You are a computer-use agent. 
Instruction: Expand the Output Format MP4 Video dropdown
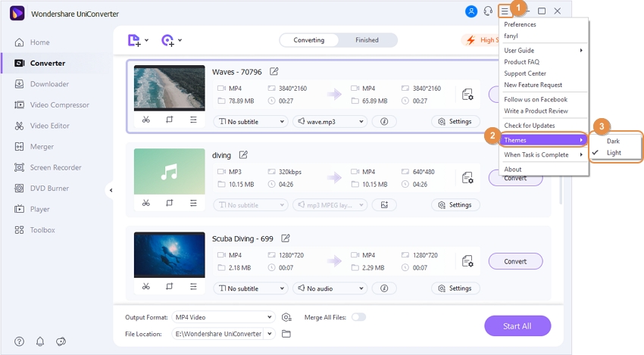click(223, 317)
